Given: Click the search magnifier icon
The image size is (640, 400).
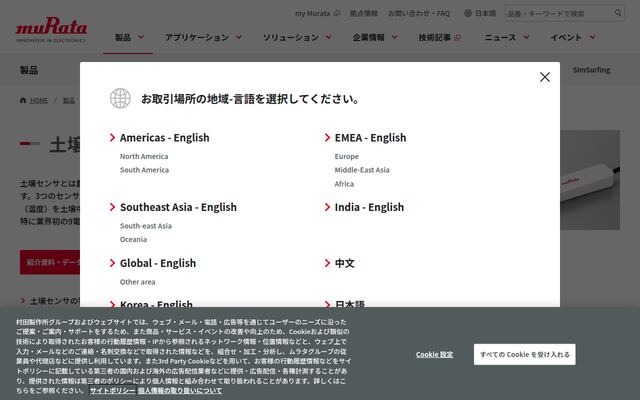Looking at the screenshot, I should (x=618, y=13).
